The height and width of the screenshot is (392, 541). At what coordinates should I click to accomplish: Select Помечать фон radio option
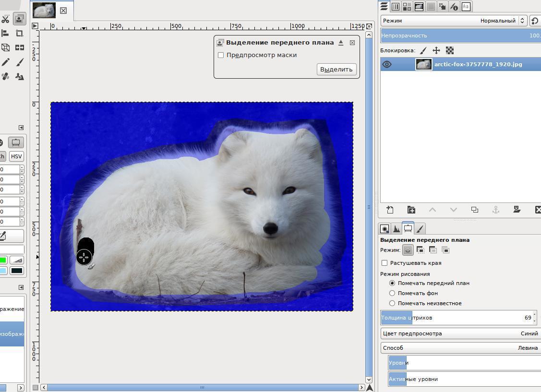tap(392, 293)
